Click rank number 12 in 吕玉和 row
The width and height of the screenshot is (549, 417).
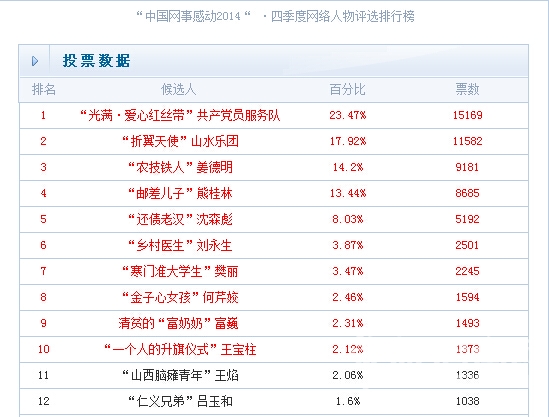(x=44, y=401)
